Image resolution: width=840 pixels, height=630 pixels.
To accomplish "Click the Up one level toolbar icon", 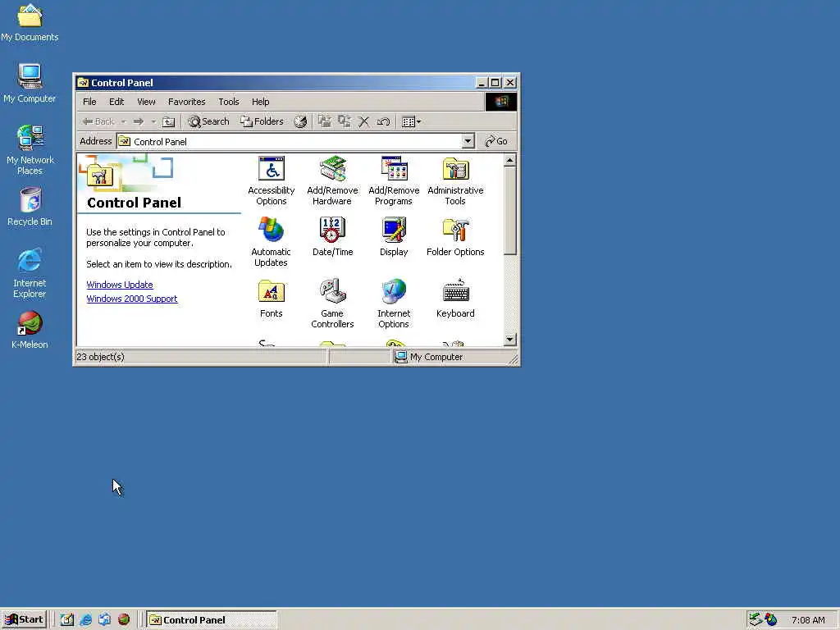I will point(169,121).
